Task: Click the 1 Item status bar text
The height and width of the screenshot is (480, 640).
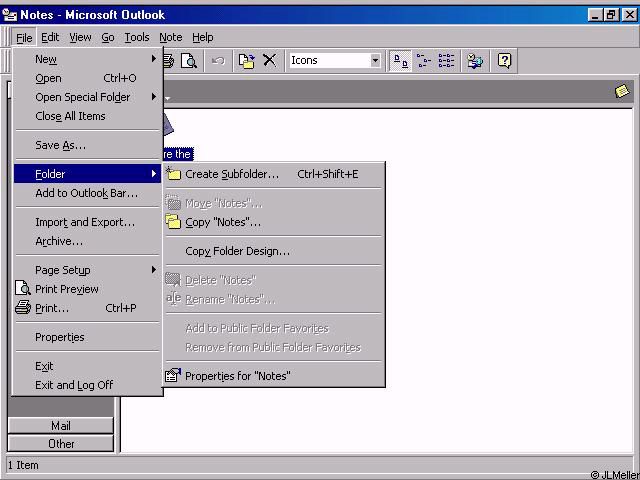Action: click(23, 465)
